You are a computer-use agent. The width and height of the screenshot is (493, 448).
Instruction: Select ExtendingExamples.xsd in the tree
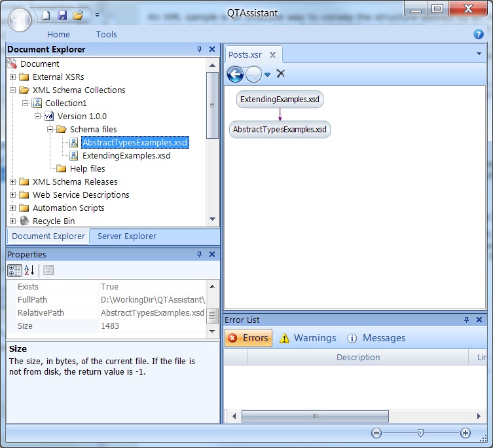point(126,155)
